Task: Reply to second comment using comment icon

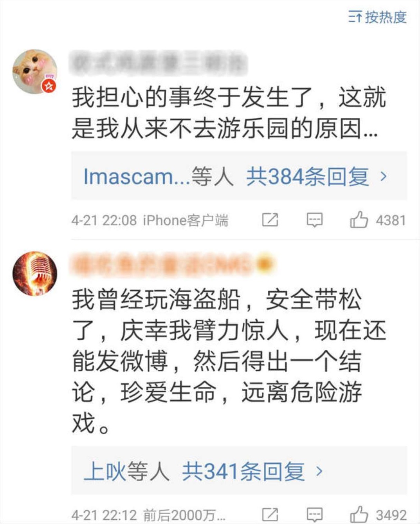Action: click(314, 514)
